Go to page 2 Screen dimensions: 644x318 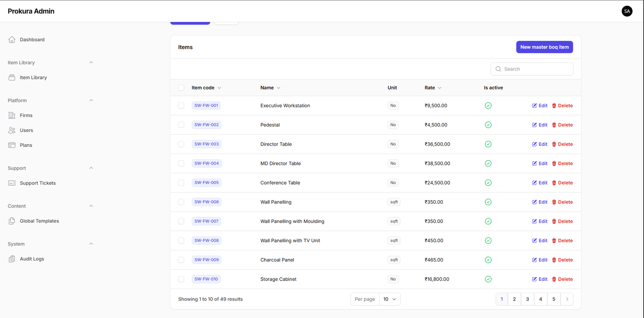pos(514,299)
